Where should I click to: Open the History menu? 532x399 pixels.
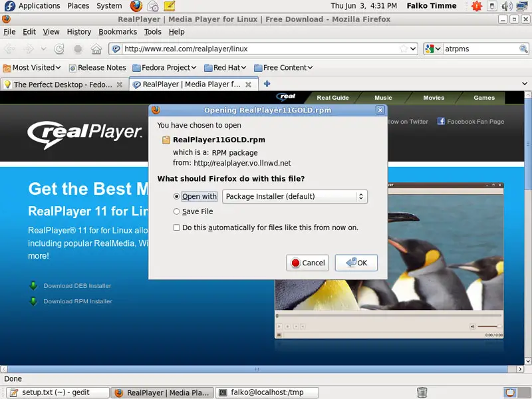[x=79, y=31]
